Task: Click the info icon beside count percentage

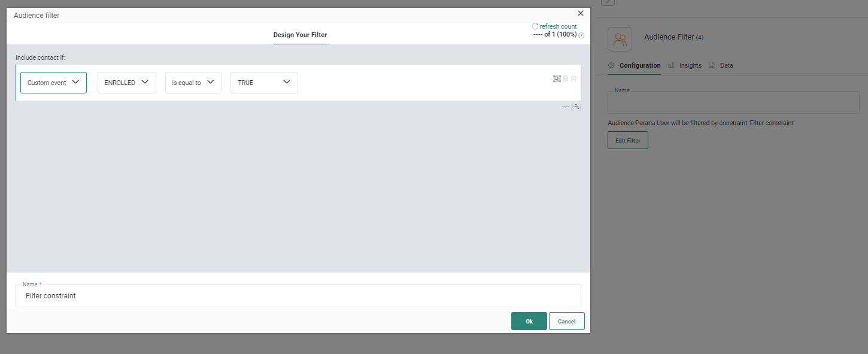Action: 581,35
